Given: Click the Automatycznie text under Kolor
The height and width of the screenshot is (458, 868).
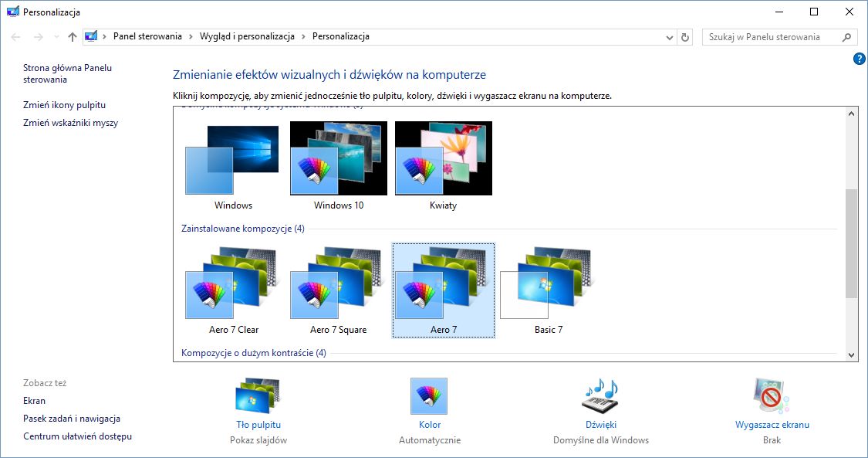Looking at the screenshot, I should pos(430,440).
